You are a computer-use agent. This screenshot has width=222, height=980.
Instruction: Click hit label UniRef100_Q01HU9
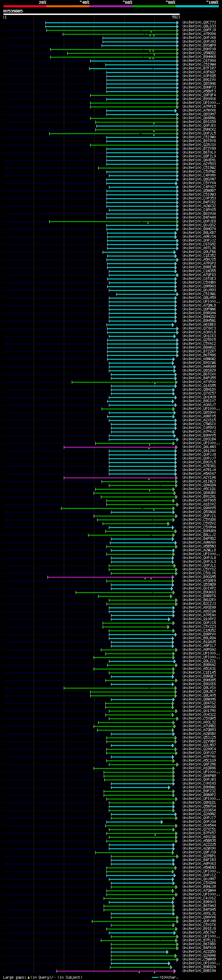tap(199, 397)
